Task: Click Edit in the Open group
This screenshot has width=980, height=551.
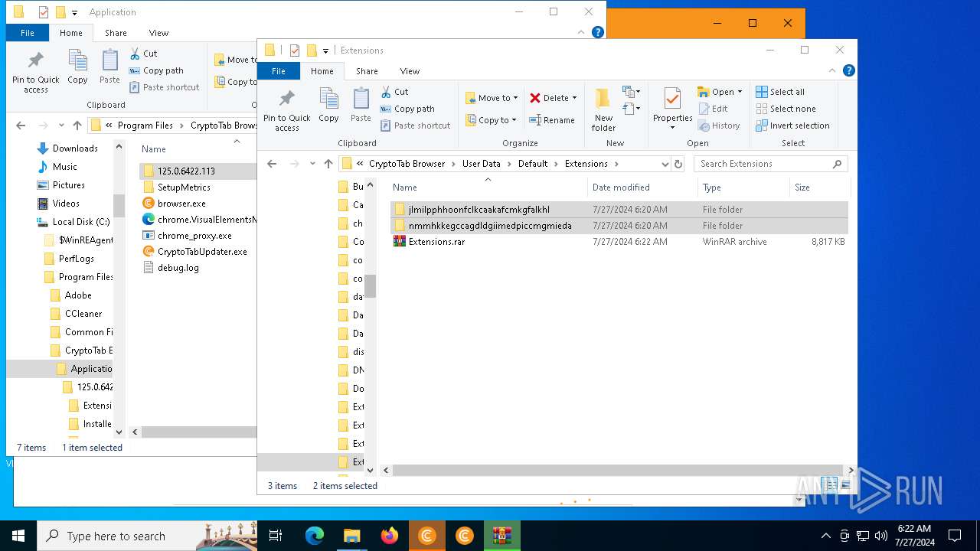Action: pyautogui.click(x=713, y=109)
